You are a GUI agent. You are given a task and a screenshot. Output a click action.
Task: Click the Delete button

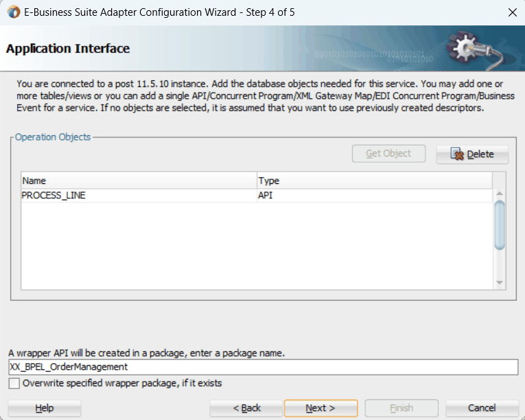pyautogui.click(x=472, y=154)
